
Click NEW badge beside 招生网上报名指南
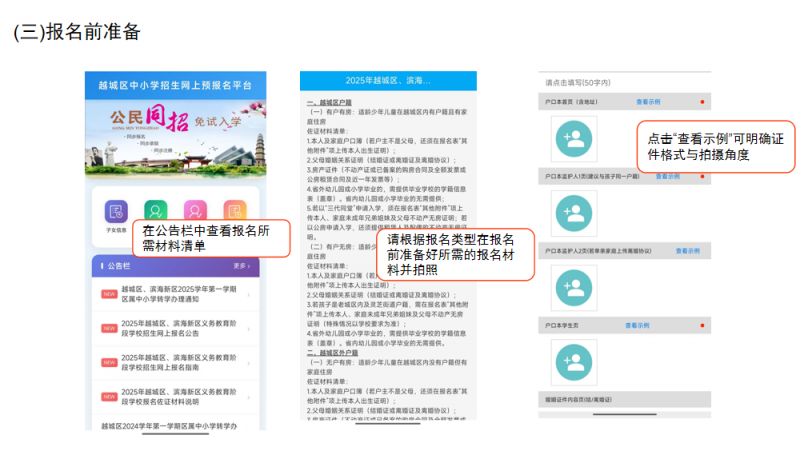click(109, 362)
